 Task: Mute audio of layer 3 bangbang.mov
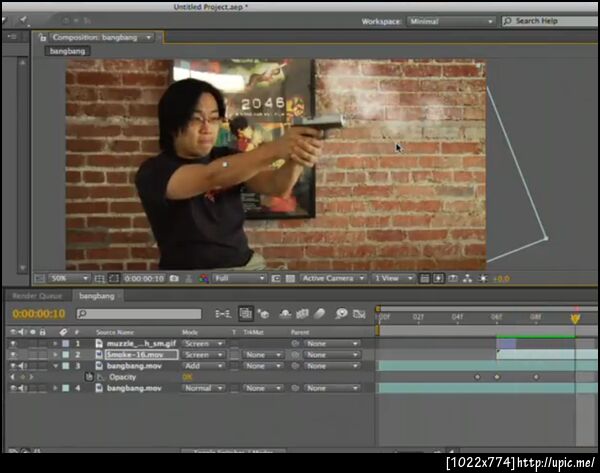pyautogui.click(x=22, y=366)
